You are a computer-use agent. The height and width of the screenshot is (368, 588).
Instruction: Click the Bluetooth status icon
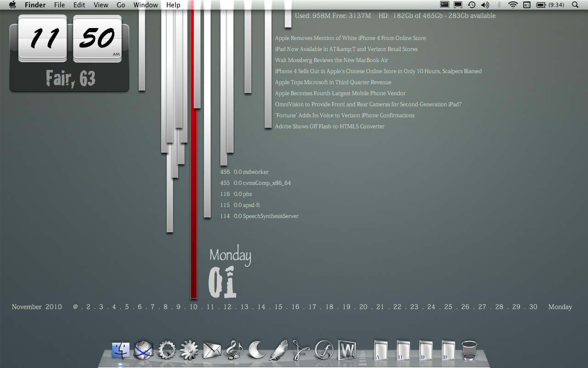[499, 5]
